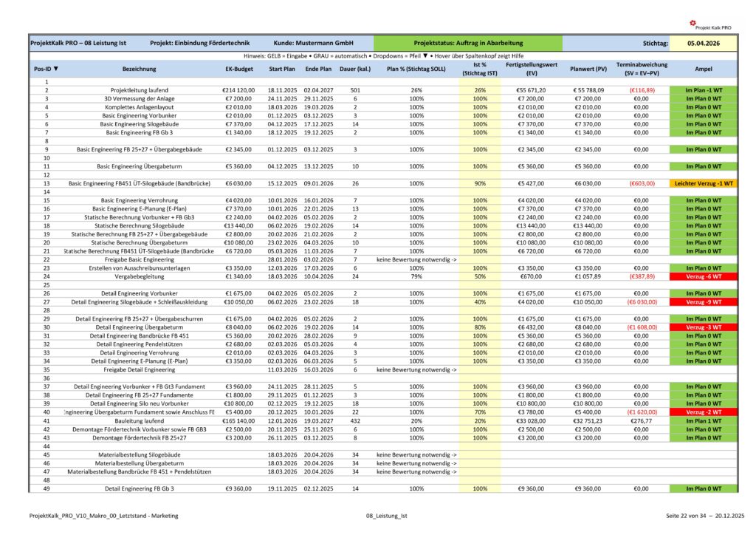Image resolution: width=756 pixels, height=535 pixels.
Task: Click the Ist % cell showing 90%
Action: pyautogui.click(x=480, y=183)
